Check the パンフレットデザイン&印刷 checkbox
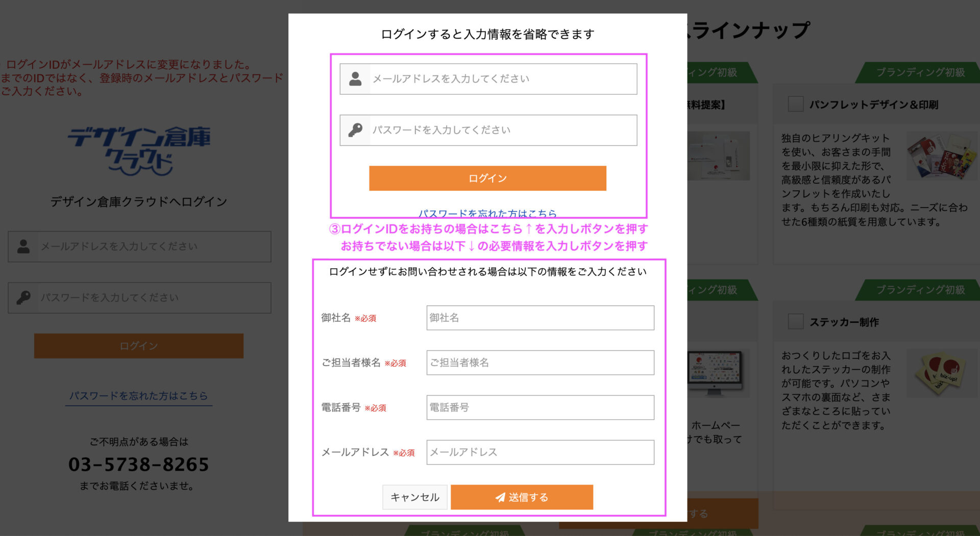This screenshot has width=980, height=536. (796, 104)
